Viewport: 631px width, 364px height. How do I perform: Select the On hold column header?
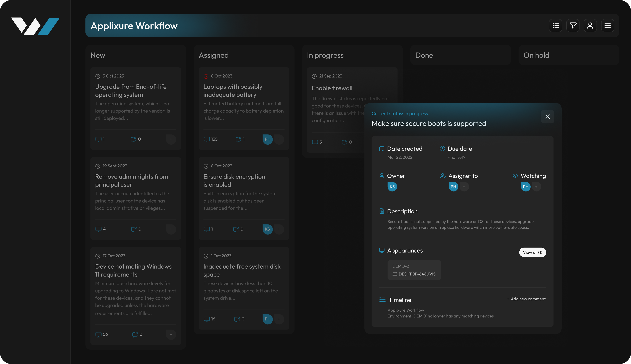536,55
